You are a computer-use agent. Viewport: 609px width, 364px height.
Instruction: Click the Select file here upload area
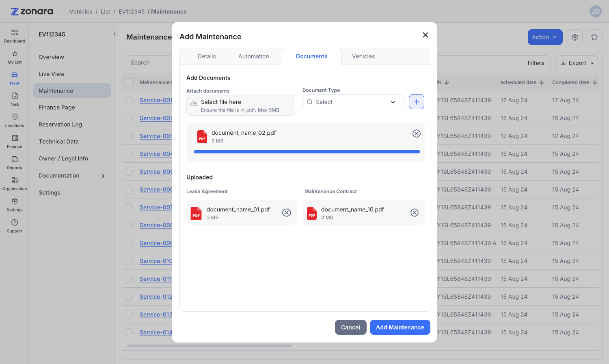(241, 106)
